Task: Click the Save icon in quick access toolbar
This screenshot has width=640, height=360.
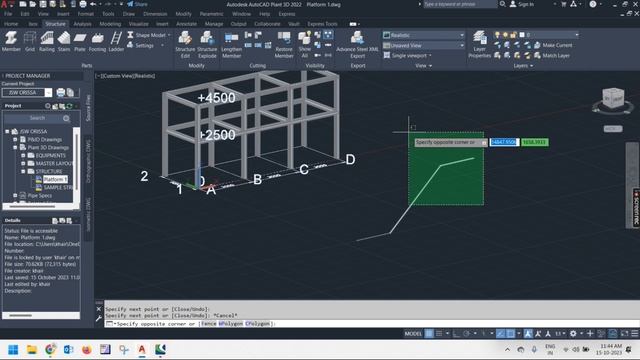Action: pos(43,4)
